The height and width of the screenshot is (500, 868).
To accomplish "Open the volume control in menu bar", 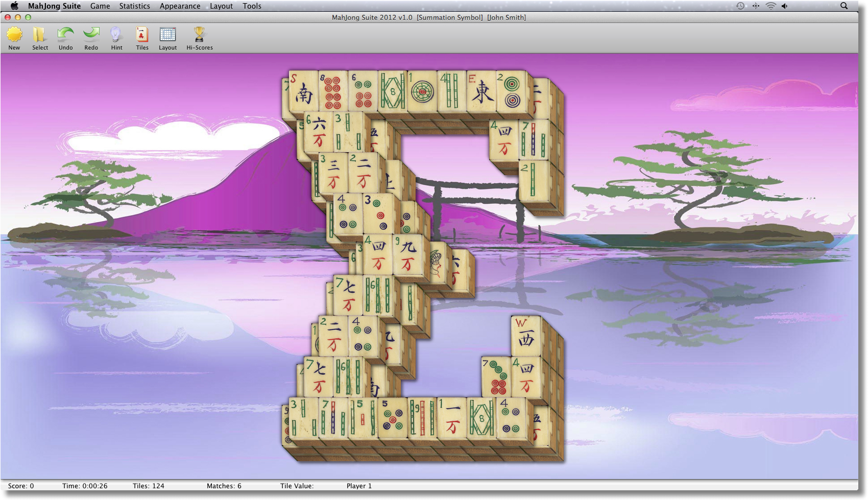I will [785, 6].
